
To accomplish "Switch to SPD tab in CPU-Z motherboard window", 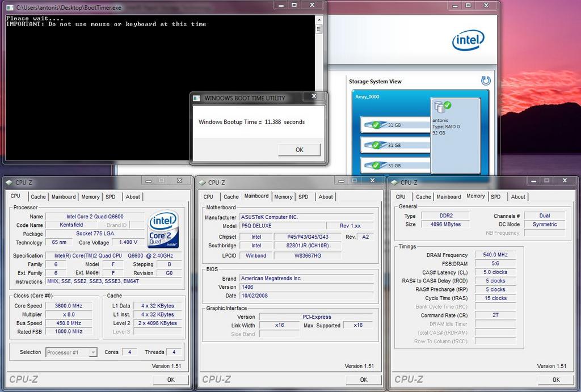I will click(303, 197).
